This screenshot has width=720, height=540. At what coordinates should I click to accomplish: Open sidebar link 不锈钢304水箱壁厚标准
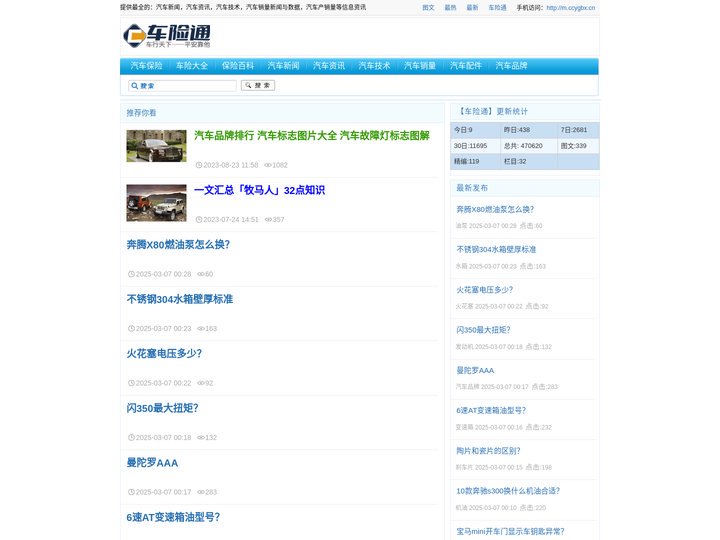point(496,250)
